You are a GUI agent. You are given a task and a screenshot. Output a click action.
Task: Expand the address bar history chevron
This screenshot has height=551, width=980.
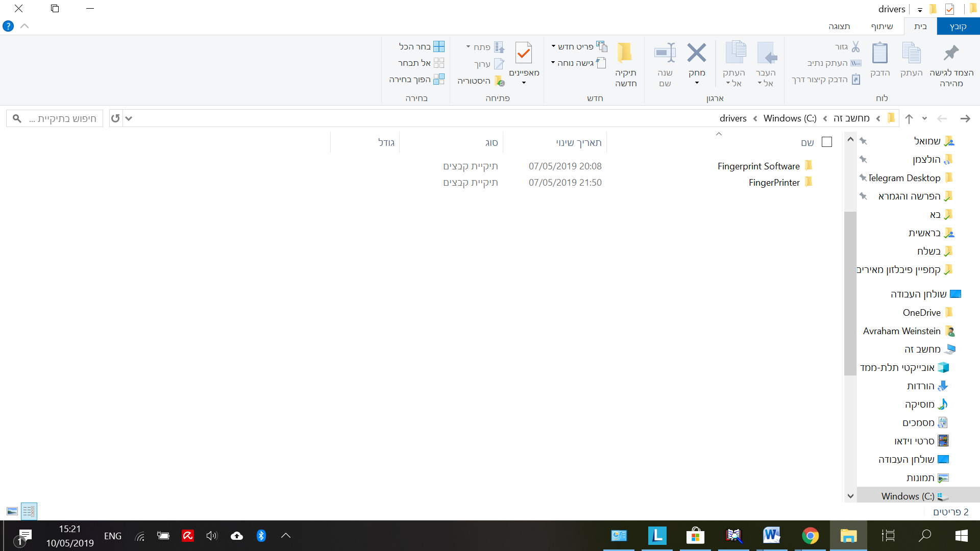click(129, 118)
